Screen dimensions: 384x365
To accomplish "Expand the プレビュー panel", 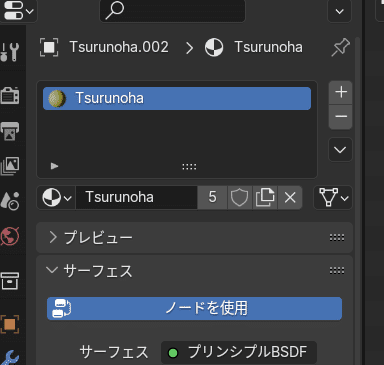I will (x=53, y=237).
